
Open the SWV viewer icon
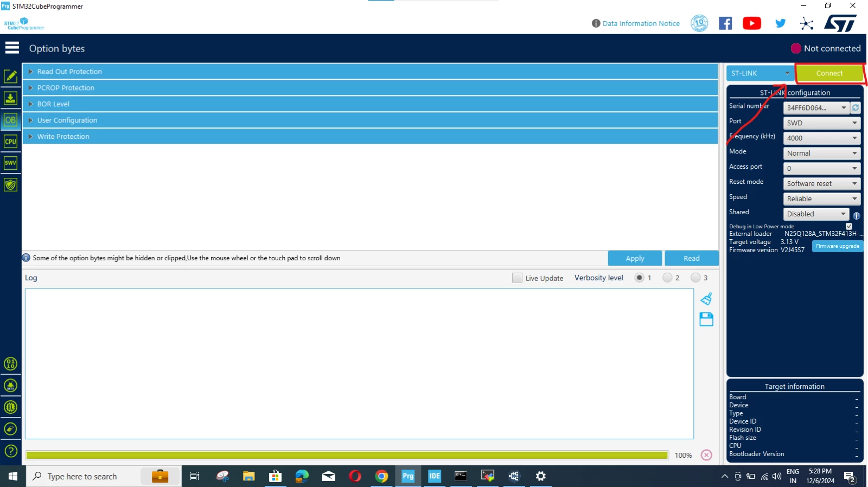(10, 163)
